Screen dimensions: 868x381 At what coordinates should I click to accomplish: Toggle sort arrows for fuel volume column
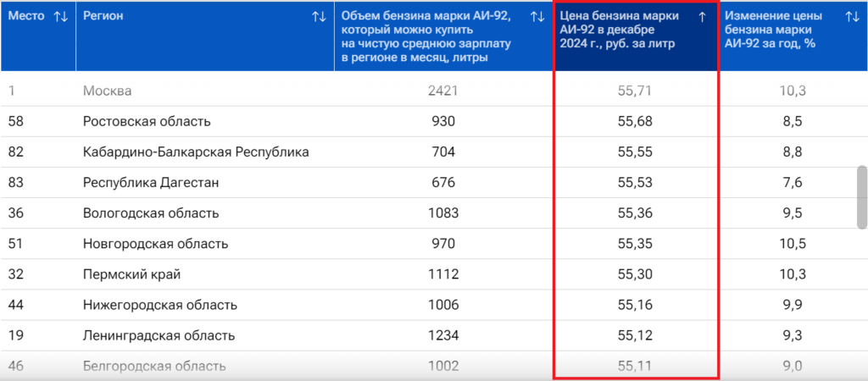537,17
